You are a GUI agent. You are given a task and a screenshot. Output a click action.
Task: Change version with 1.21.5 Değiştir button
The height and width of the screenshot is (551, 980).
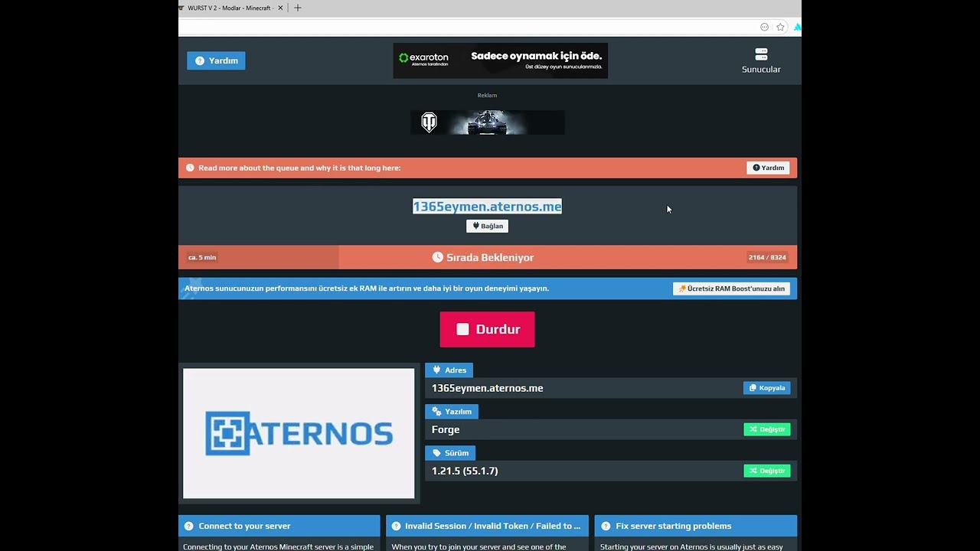point(766,471)
